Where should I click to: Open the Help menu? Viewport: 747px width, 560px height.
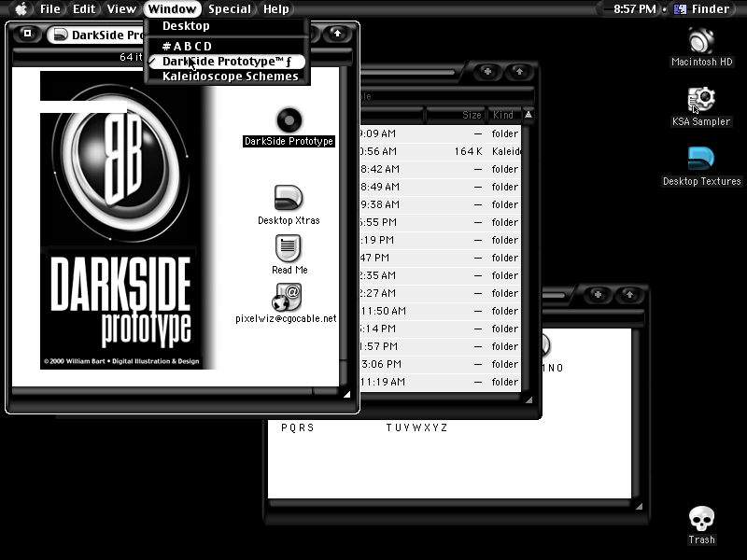pos(275,8)
